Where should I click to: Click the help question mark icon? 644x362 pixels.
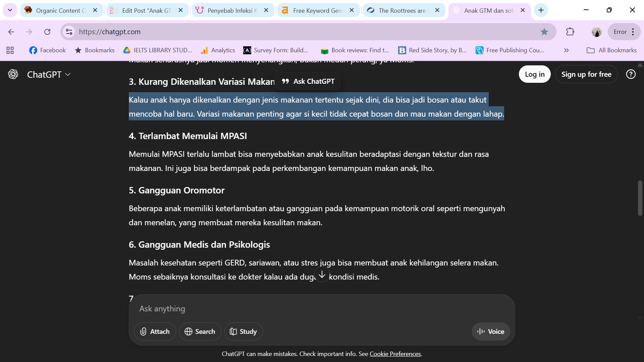click(631, 74)
